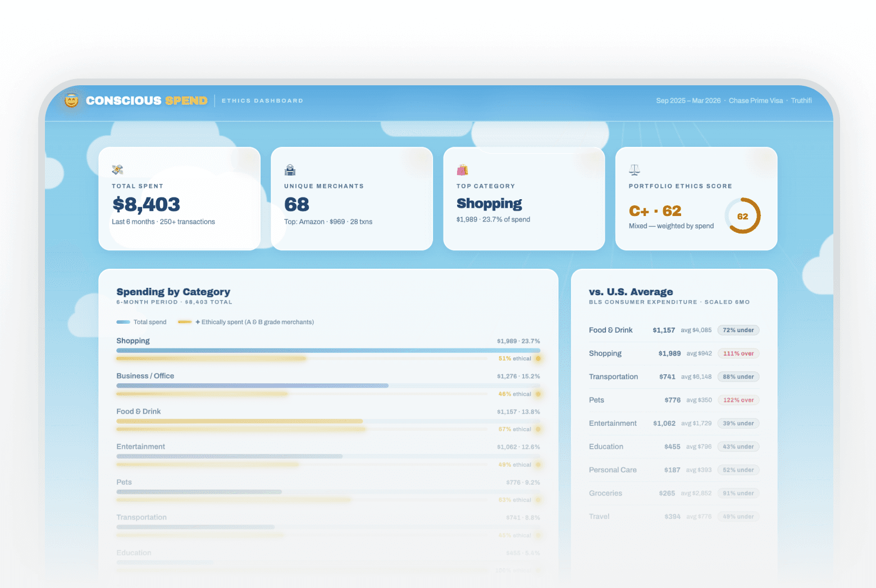Click Shopping category label in spending chart

tap(133, 341)
